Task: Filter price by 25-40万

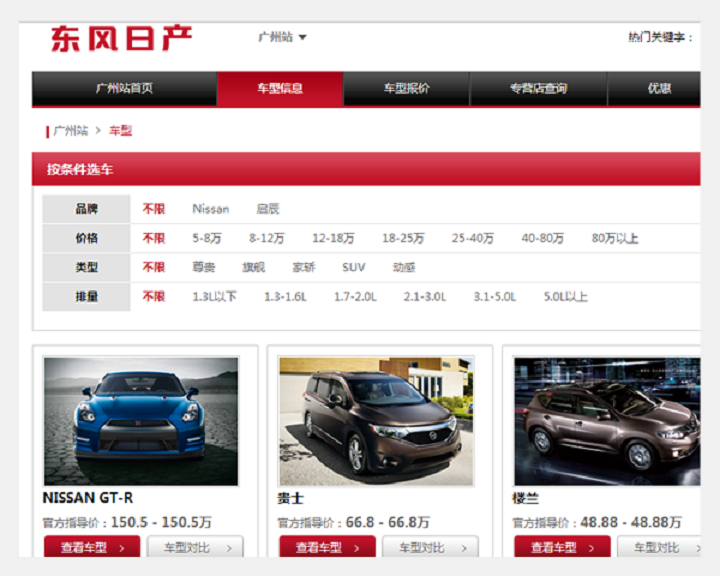Action: point(473,238)
